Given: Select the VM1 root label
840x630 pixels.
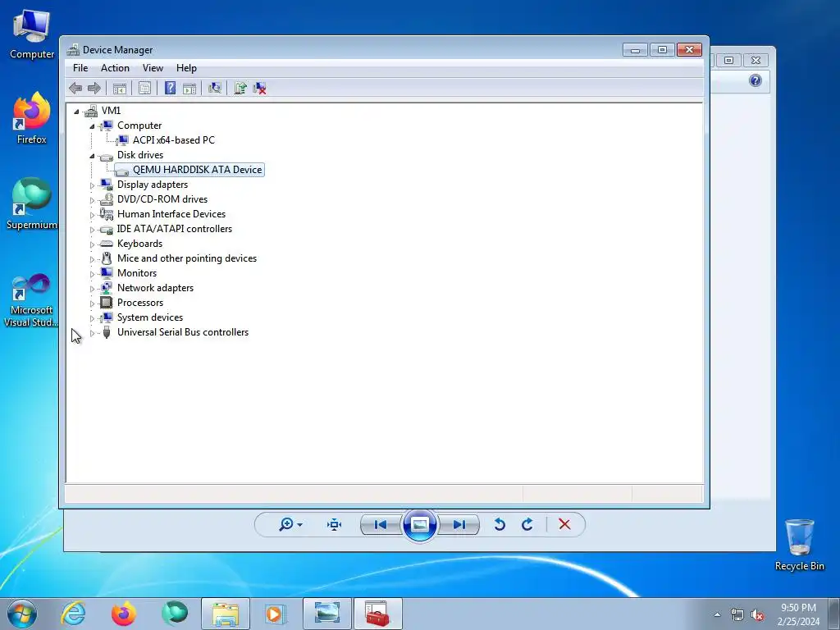Looking at the screenshot, I should tap(111, 111).
